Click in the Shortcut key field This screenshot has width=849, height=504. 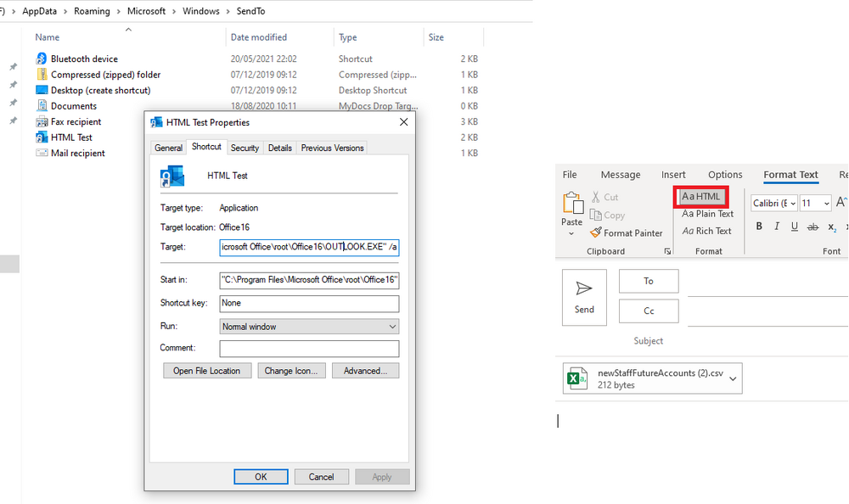click(x=309, y=303)
